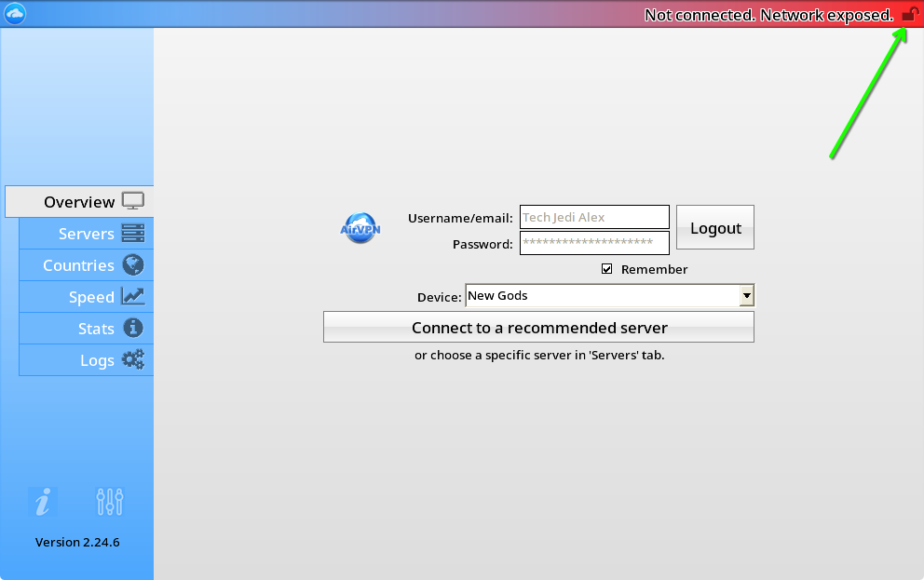Open Preferences via the sliders icon
Screen dimensions: 924x580
click(110, 503)
